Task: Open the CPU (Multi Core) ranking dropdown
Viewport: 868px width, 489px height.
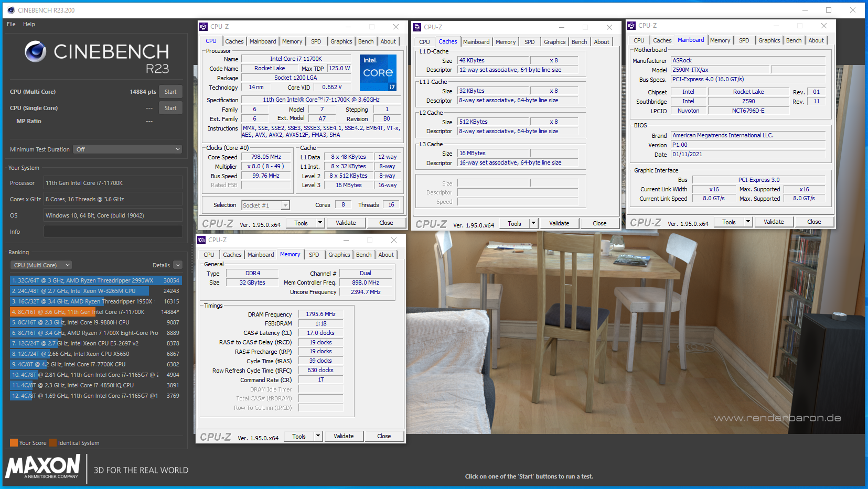Action: tap(41, 265)
